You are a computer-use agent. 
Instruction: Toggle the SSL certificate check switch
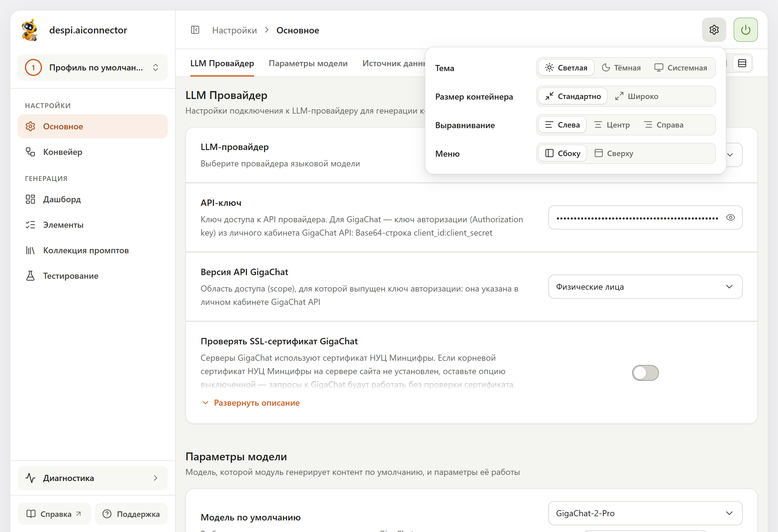click(x=645, y=373)
